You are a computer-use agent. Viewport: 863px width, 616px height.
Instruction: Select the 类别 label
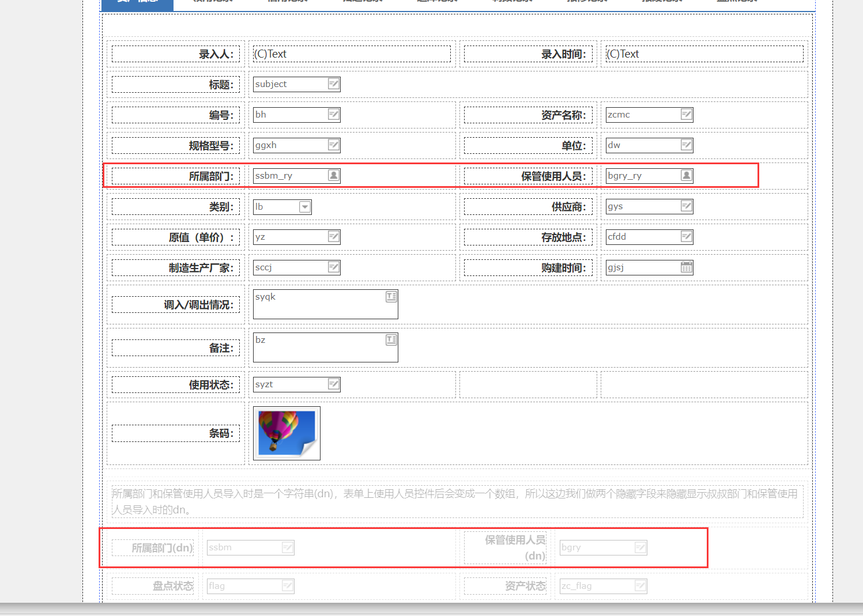click(x=176, y=207)
